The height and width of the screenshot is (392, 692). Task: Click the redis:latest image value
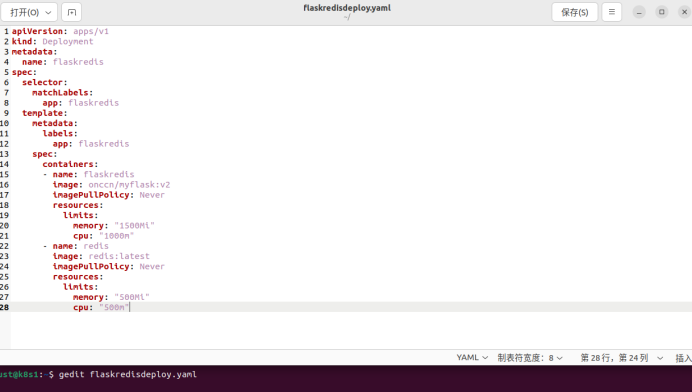pos(119,256)
